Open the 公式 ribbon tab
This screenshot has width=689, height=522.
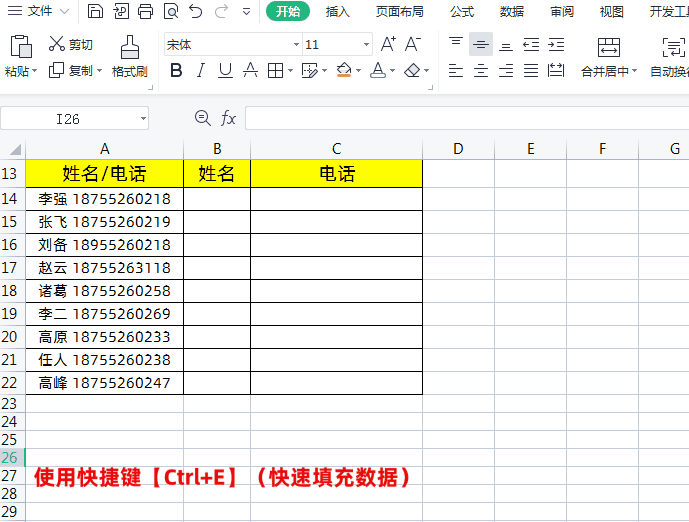pyautogui.click(x=462, y=11)
